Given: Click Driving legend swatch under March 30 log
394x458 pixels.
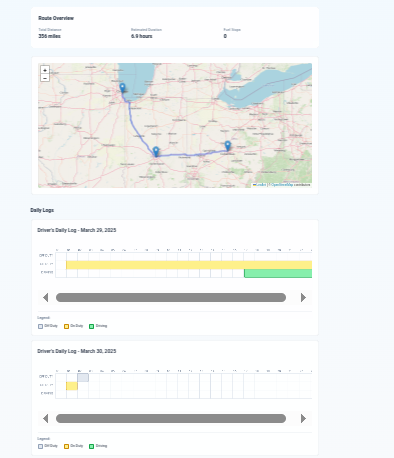Looking at the screenshot, I should (91, 446).
